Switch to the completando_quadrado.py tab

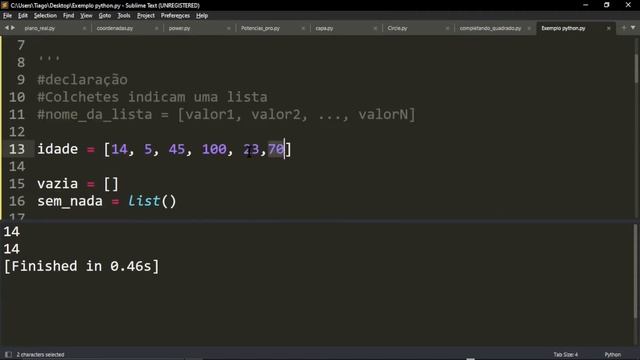pos(490,28)
